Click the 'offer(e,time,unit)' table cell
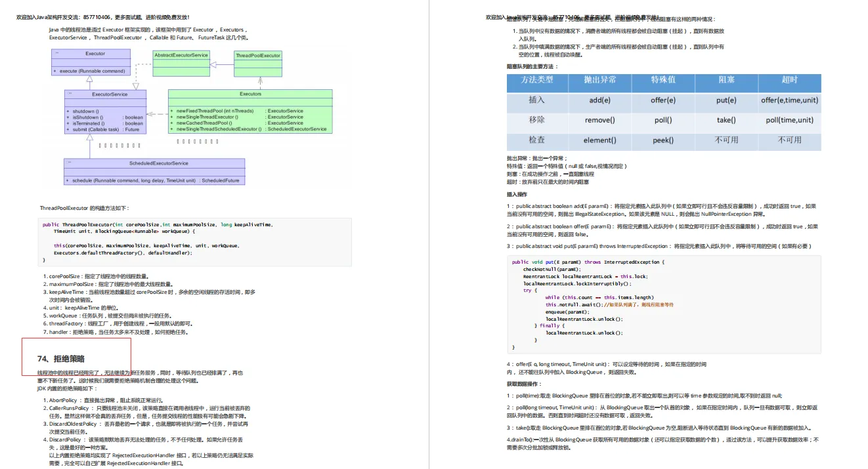Viewport: 868px width, 469px height. pos(790,100)
